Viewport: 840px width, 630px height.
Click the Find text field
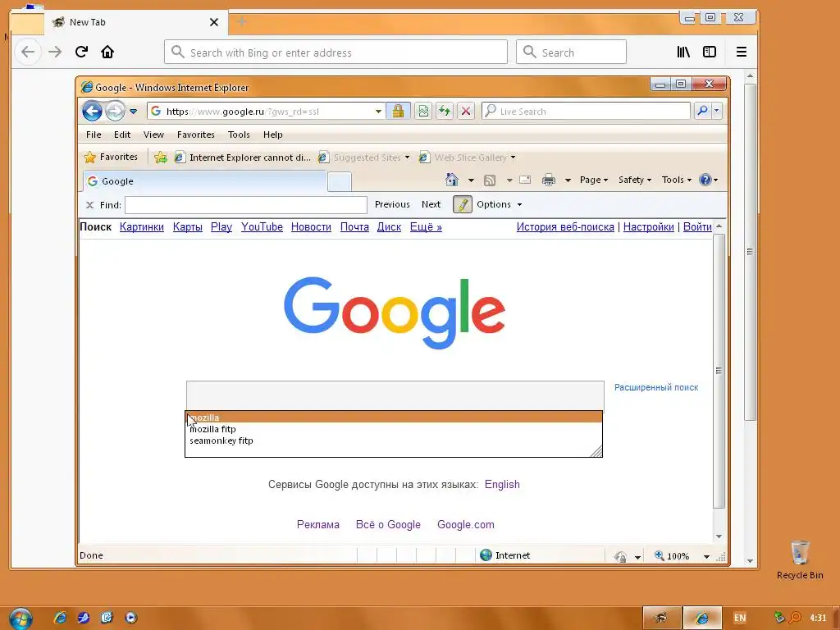click(x=246, y=204)
